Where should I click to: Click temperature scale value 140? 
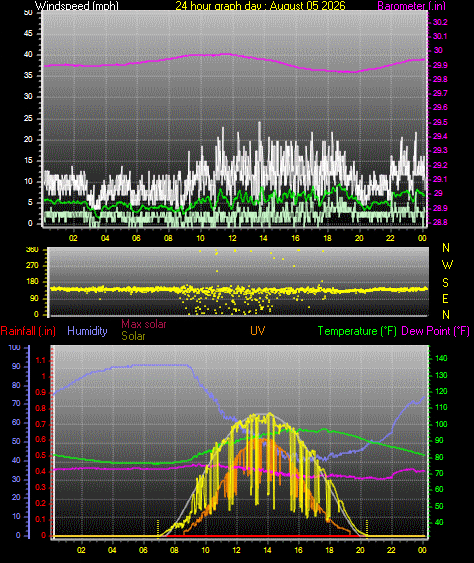441,358
